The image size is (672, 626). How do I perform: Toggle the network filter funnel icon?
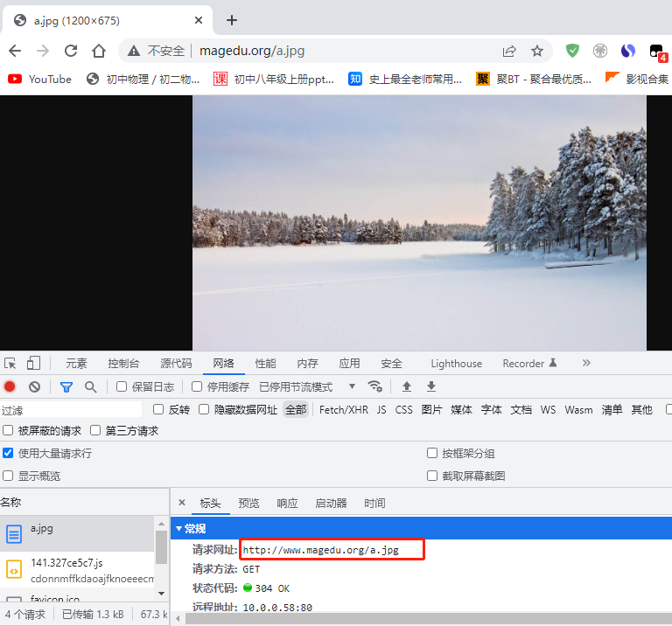[x=66, y=387]
